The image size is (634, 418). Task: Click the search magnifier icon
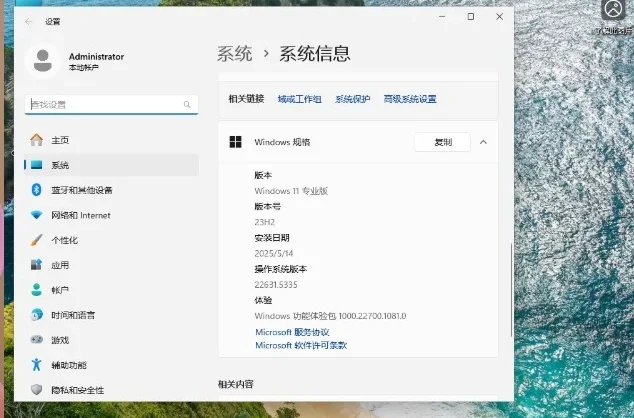coord(187,105)
